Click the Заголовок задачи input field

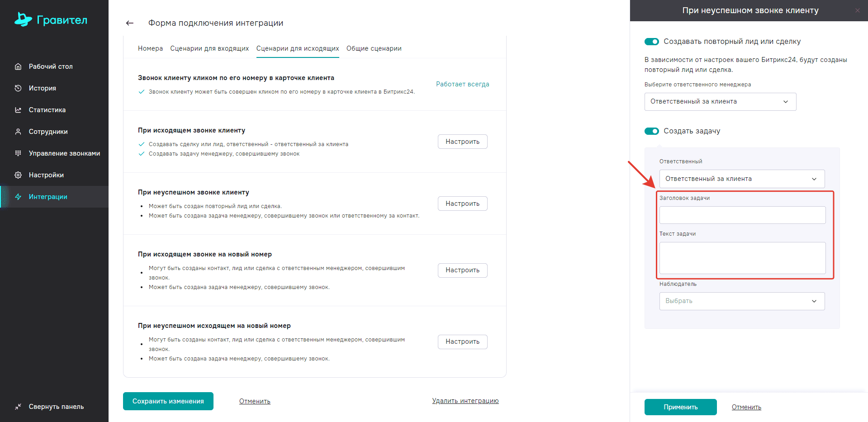pos(742,215)
